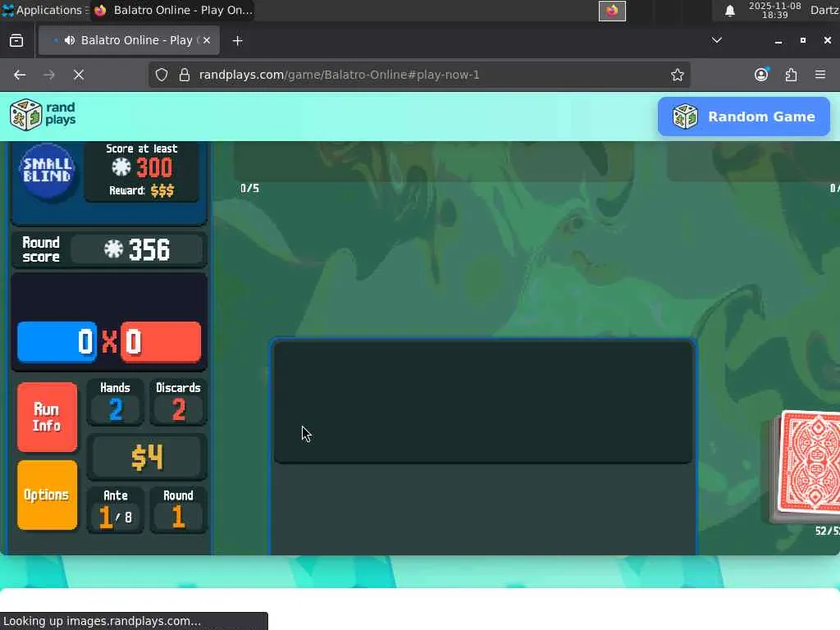The image size is (840, 630).
Task: Click the dark hand card area
Action: 482,402
